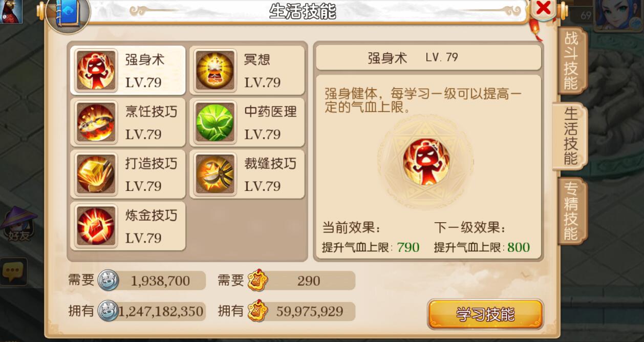
Task: Switch to the 战斗技能 tab
Action: pyautogui.click(x=570, y=60)
